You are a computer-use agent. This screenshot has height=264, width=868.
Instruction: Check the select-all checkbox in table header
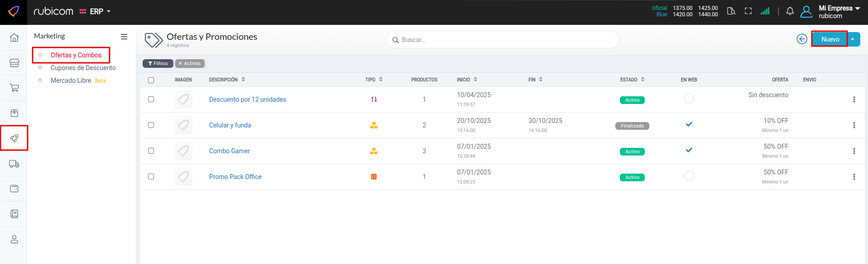(x=151, y=80)
